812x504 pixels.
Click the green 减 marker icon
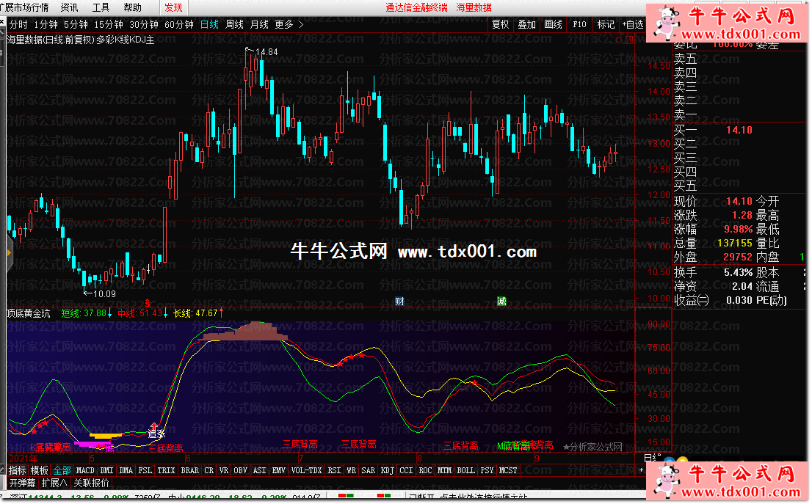501,302
